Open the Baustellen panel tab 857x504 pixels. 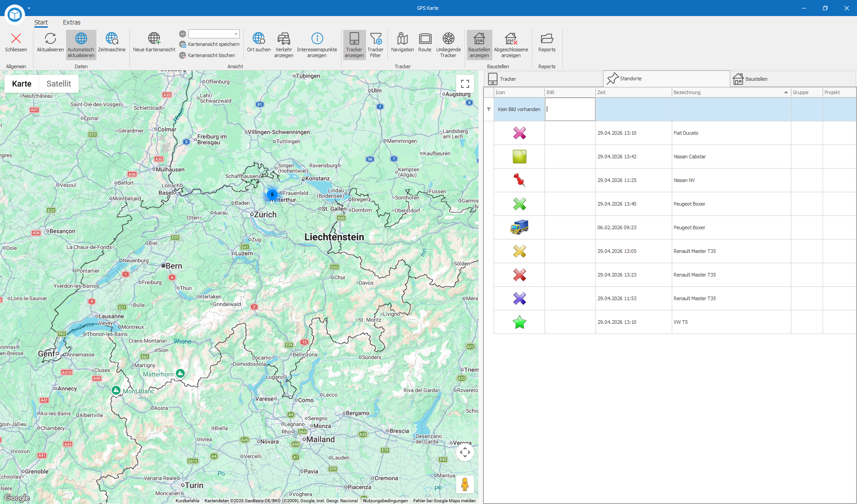[x=793, y=79]
